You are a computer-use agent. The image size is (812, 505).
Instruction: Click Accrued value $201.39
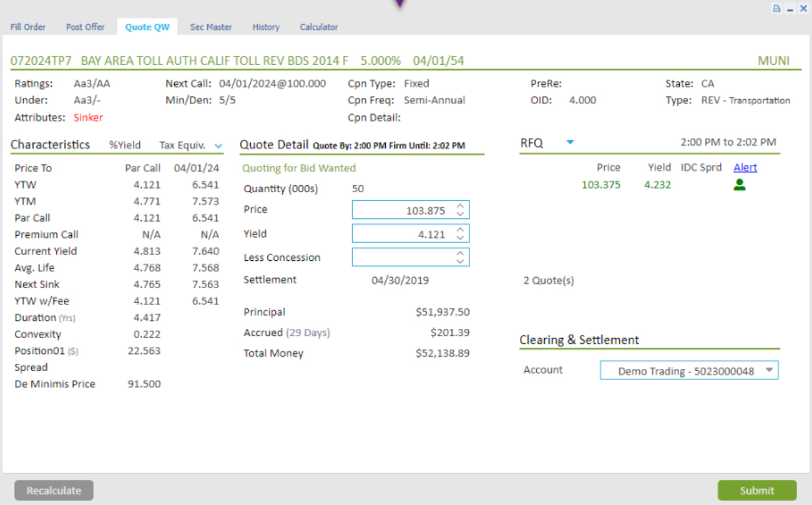tap(450, 333)
